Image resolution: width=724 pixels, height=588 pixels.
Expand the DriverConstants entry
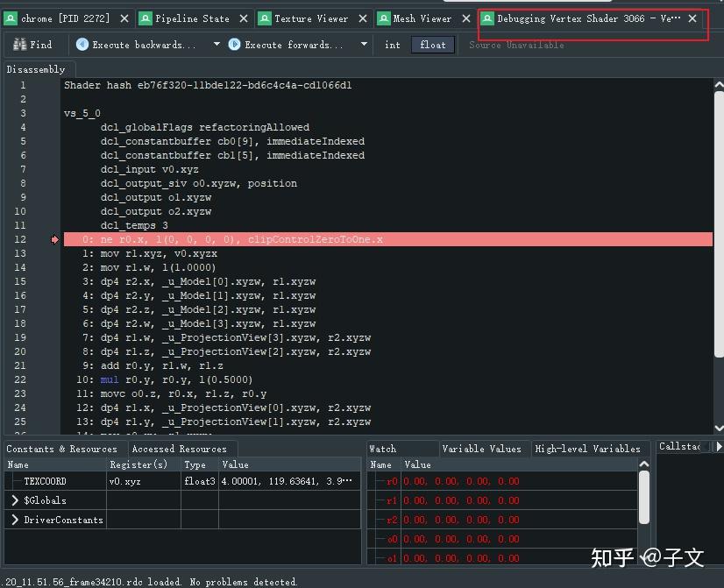(x=14, y=519)
